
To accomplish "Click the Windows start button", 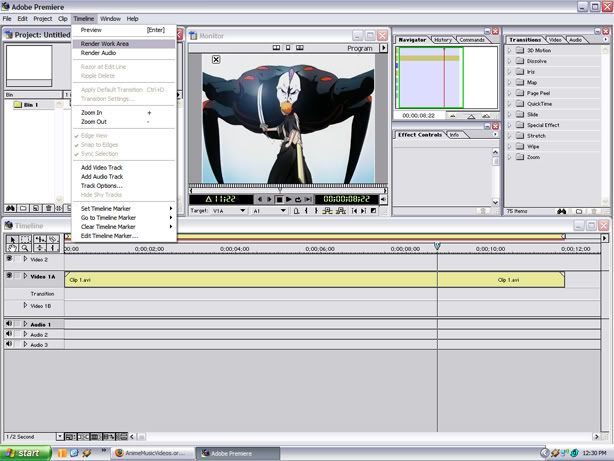I will click(25, 453).
